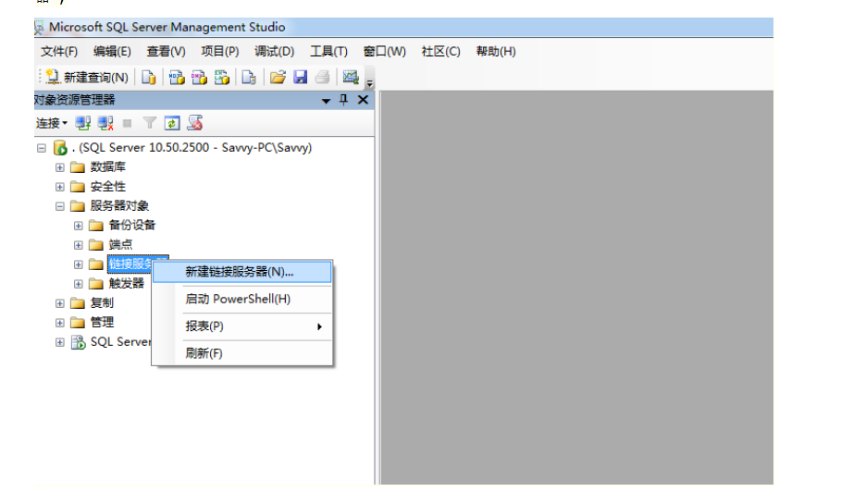Click the green Refresh icon in Object Explorer
Viewport: 841px width, 504px height.
pos(172,123)
